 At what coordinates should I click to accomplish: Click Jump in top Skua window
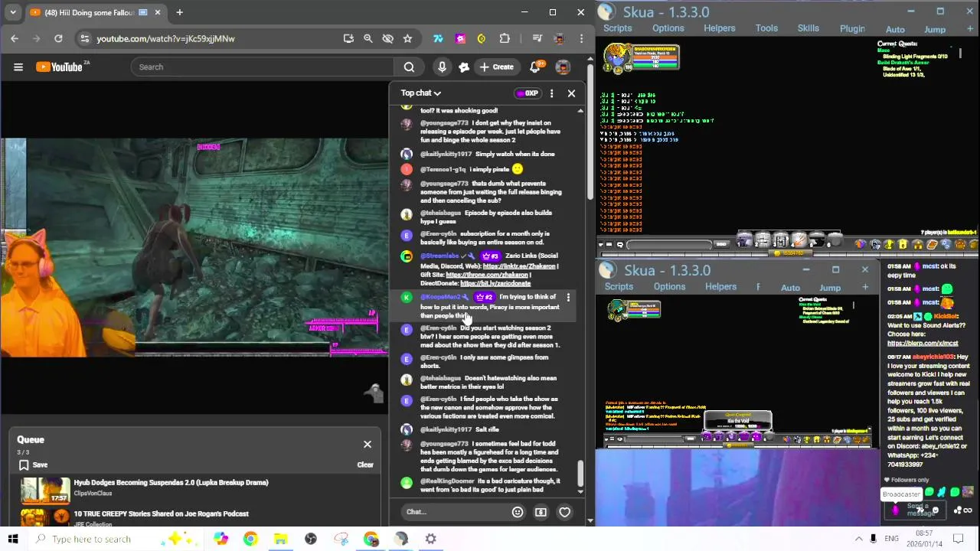pos(935,29)
